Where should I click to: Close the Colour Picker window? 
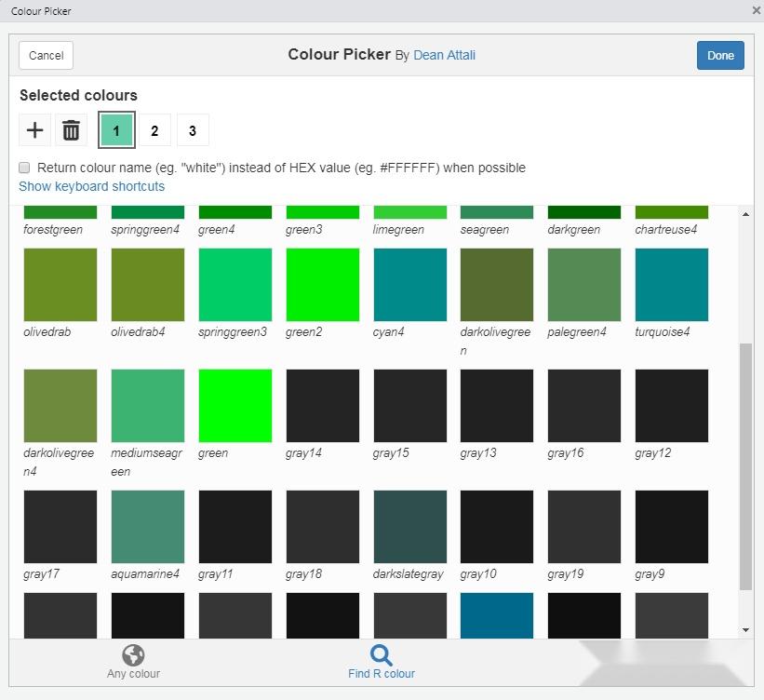point(756,11)
